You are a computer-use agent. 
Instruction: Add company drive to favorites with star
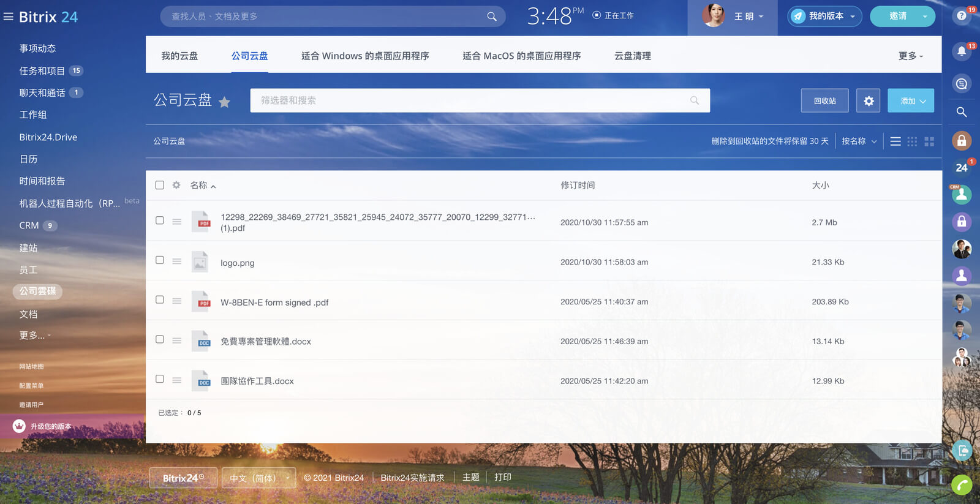[x=225, y=102]
